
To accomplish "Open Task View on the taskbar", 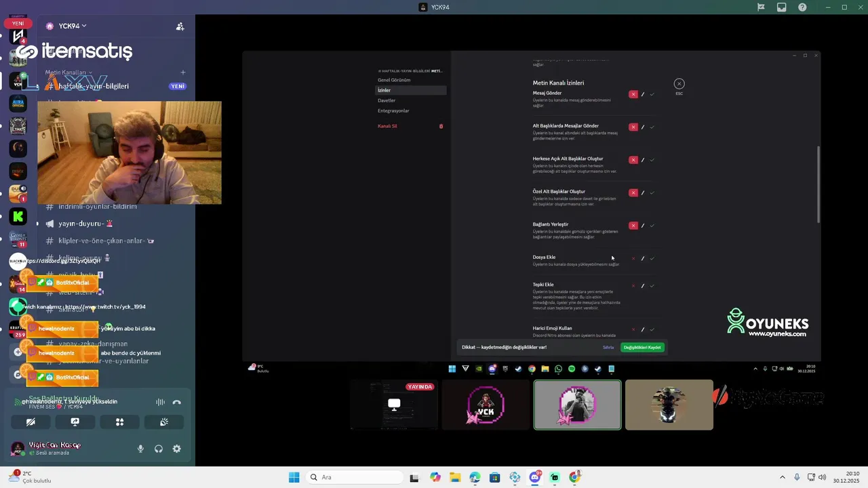I will 414,477.
